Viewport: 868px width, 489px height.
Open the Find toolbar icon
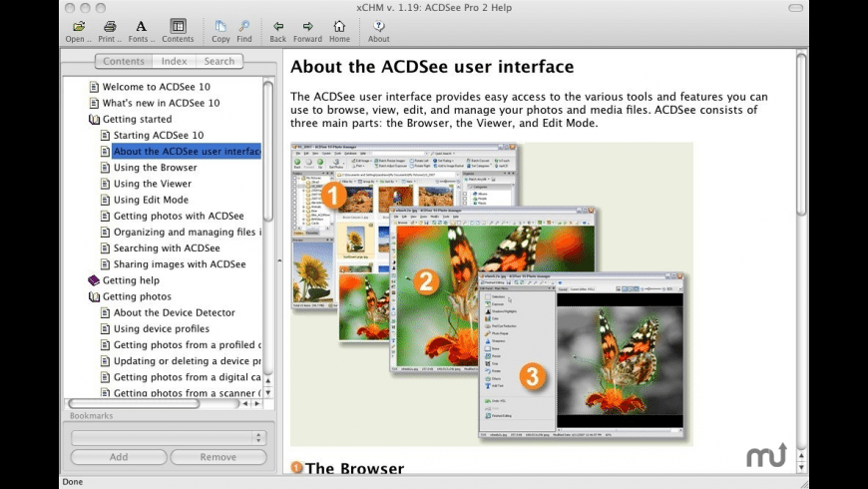coord(244,26)
